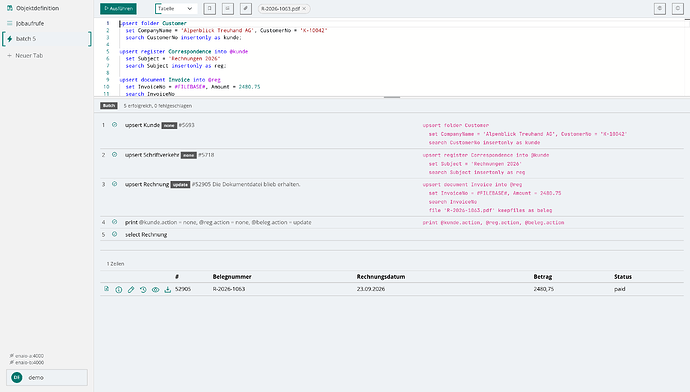Click code line 'upsert register Correspondence into @kunde'
Screen dimensions: 690x392
click(x=184, y=51)
